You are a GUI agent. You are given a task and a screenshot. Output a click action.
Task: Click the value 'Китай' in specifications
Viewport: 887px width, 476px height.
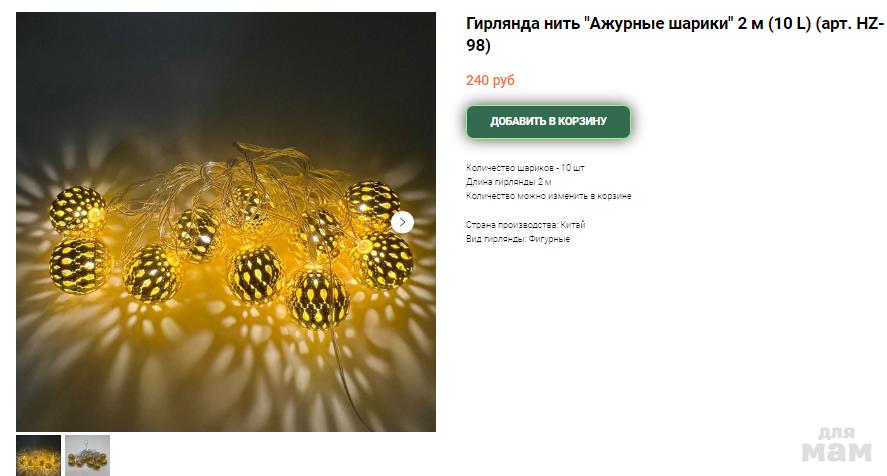tap(572, 225)
